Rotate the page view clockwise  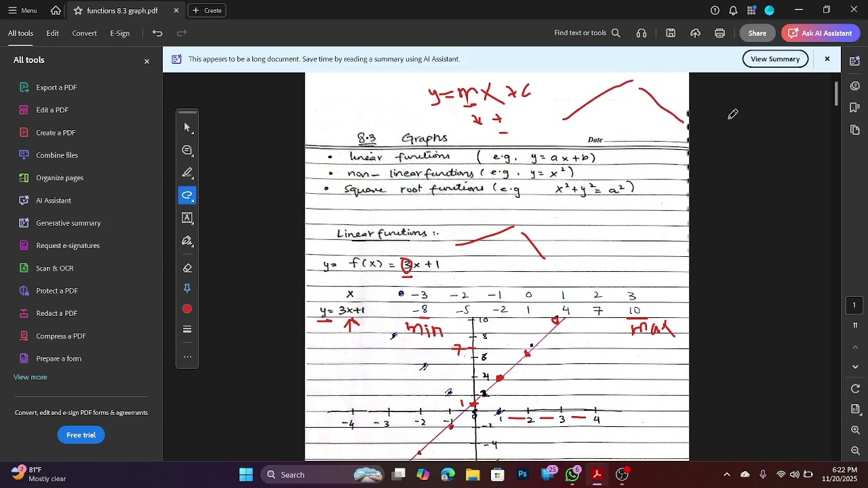855,388
